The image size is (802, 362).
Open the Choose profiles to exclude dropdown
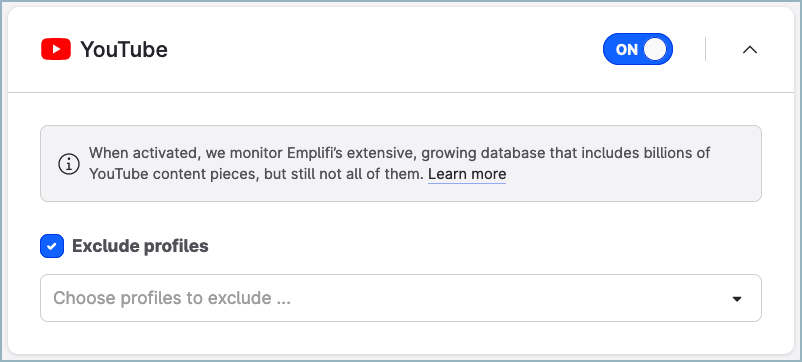click(x=400, y=298)
